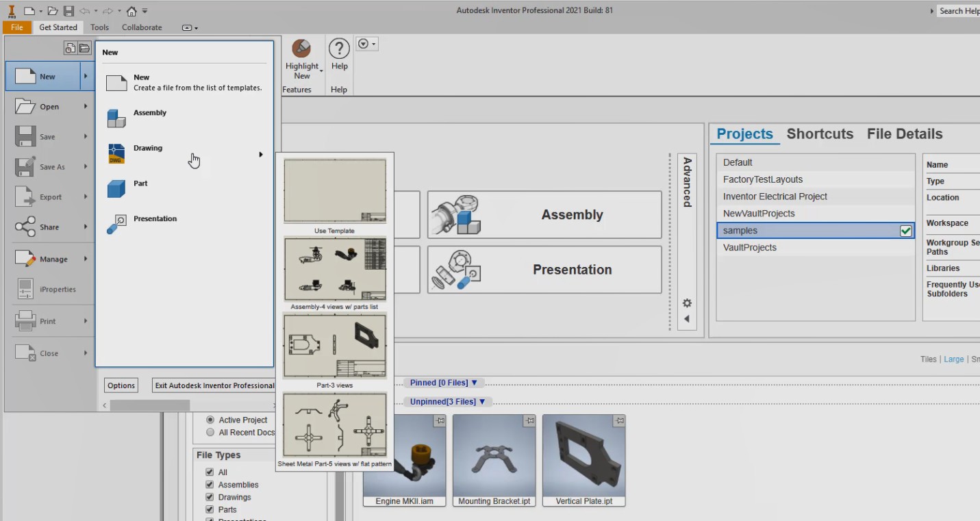Expand the Open submenu arrow
The height and width of the screenshot is (521, 980).
coord(86,107)
